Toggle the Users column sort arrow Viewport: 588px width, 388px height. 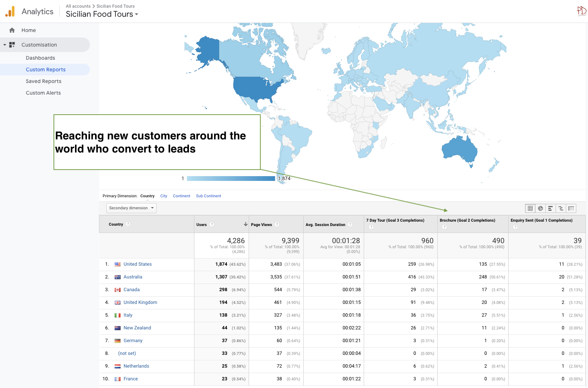[246, 224]
